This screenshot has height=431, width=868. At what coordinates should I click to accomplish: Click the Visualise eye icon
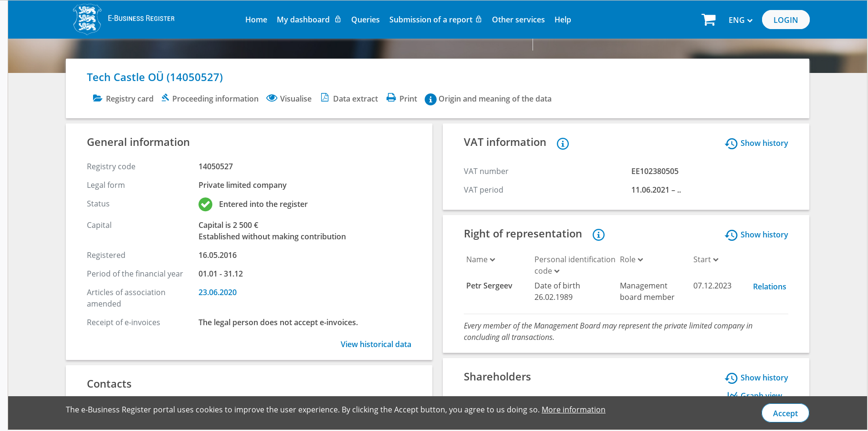pos(272,98)
